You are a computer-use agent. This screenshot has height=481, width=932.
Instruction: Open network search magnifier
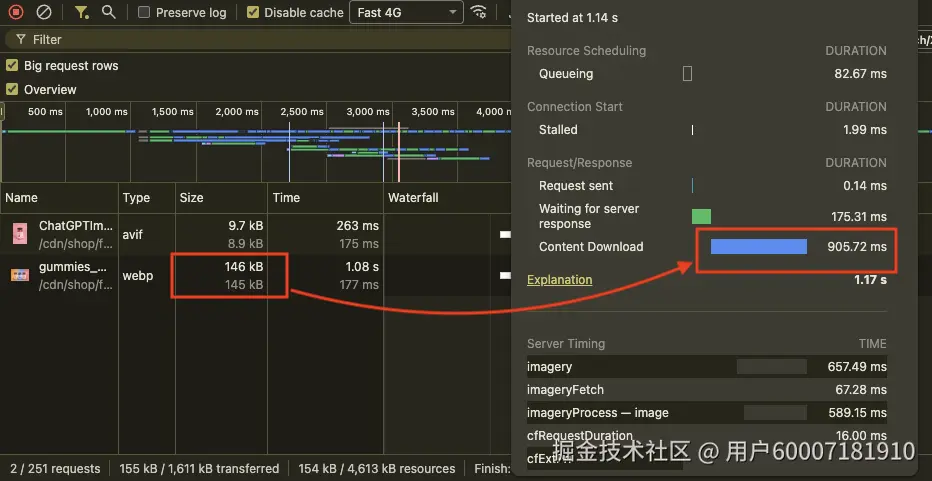[108, 12]
